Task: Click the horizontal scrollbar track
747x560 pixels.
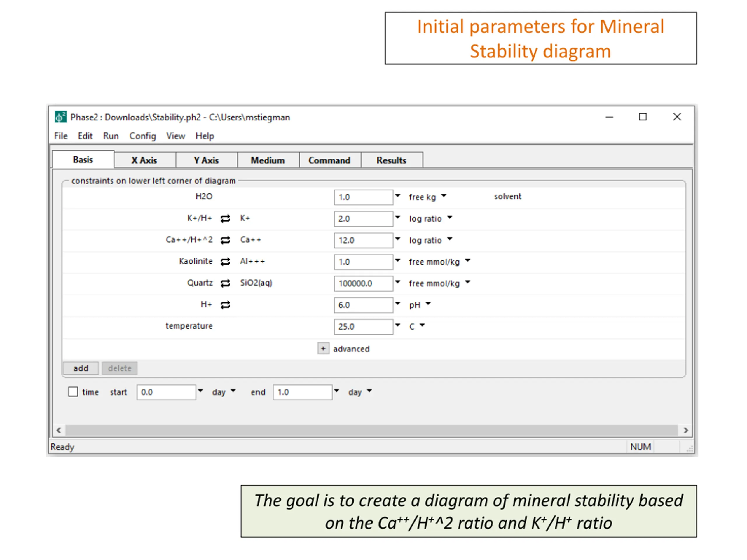Action: click(371, 430)
